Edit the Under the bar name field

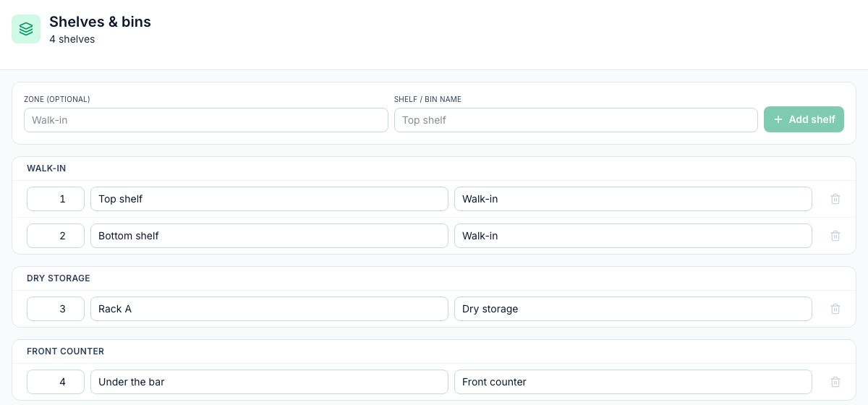point(269,382)
